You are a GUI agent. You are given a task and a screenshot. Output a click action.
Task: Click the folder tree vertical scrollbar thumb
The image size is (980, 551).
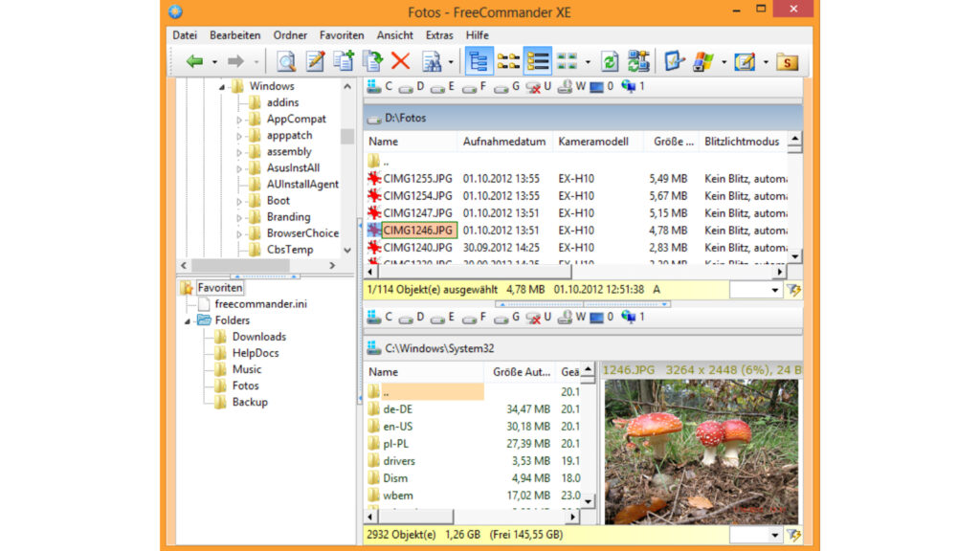point(347,136)
